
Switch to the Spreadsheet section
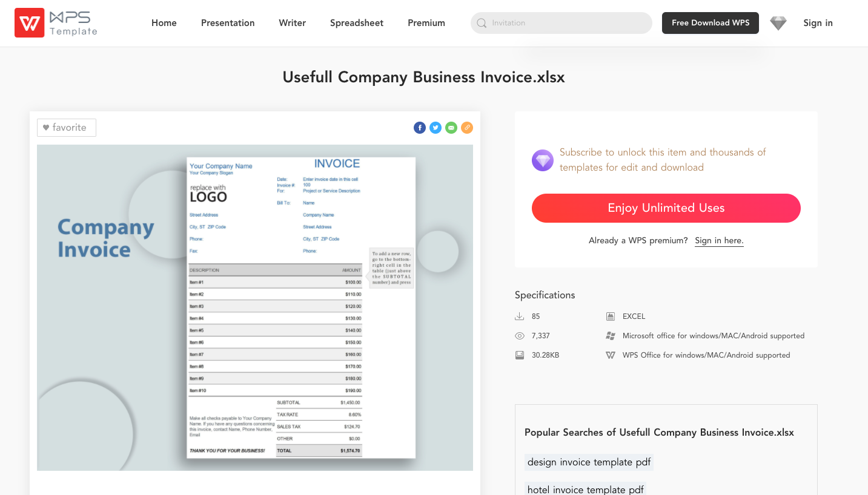tap(356, 23)
